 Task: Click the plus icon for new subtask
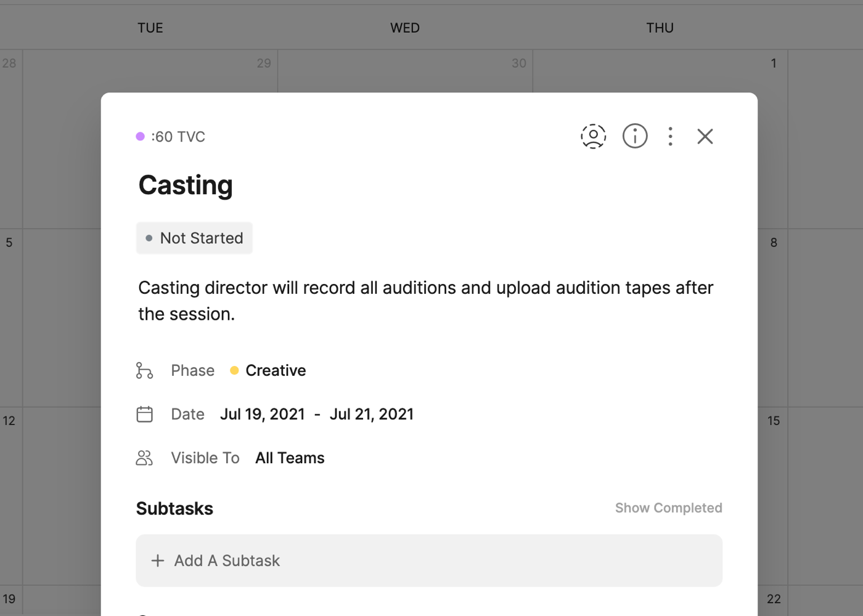click(x=158, y=561)
